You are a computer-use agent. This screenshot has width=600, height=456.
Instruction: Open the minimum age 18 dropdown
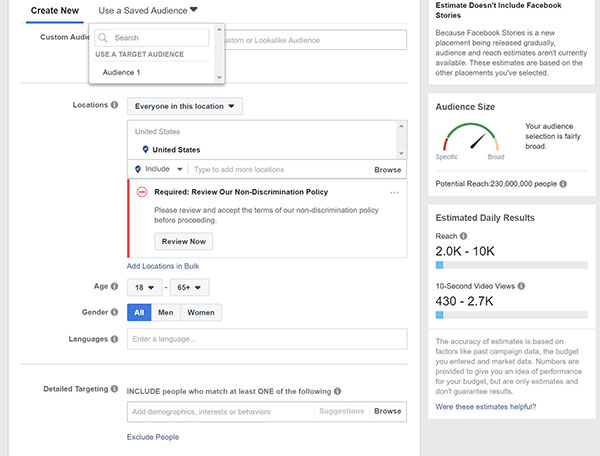click(145, 288)
